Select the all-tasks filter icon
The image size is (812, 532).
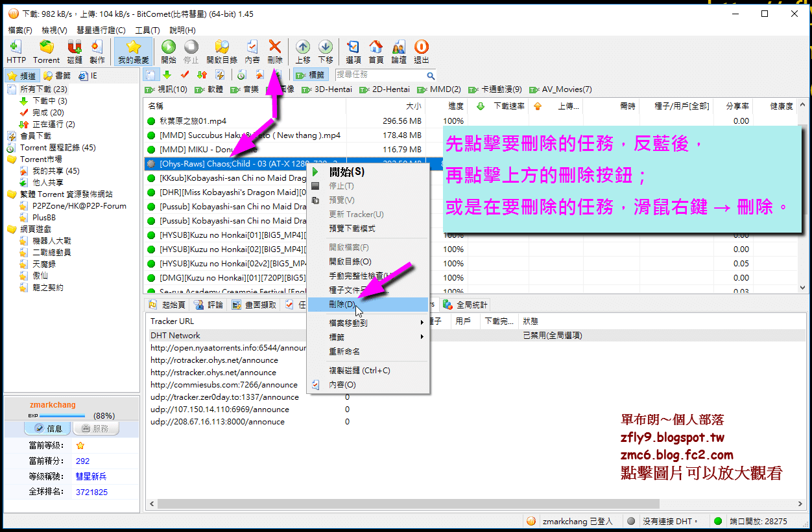[x=150, y=75]
